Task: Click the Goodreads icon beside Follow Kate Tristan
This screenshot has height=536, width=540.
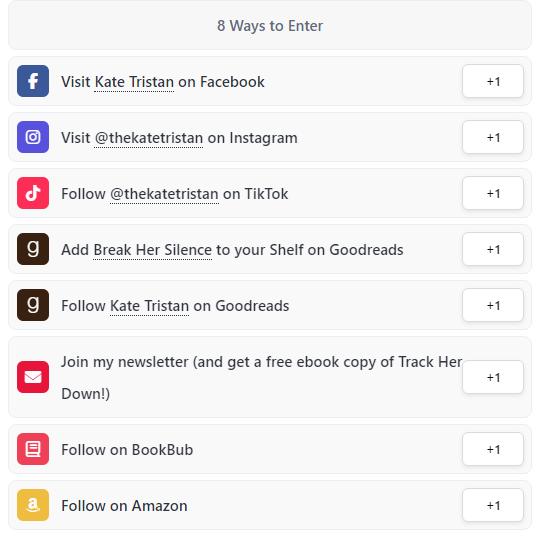Action: click(x=33, y=305)
